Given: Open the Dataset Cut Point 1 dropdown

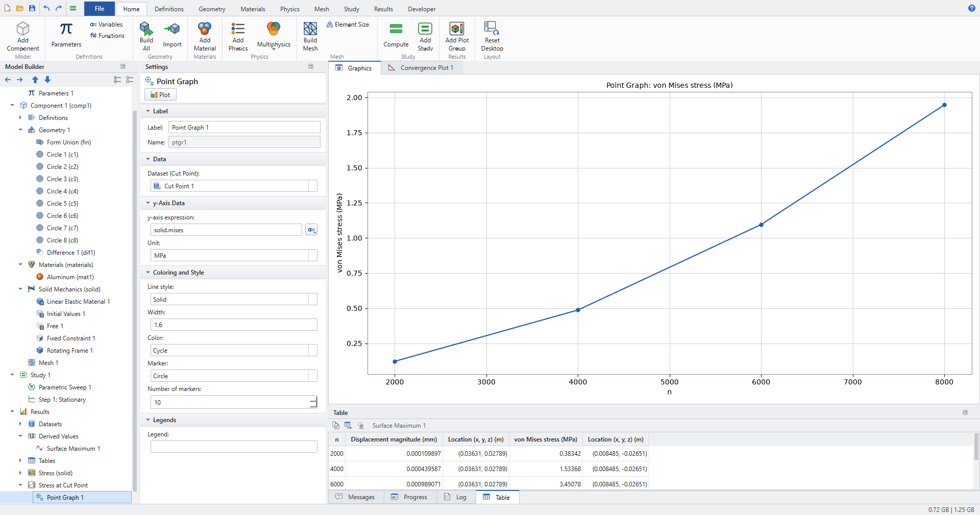Looking at the screenshot, I should coord(234,186).
